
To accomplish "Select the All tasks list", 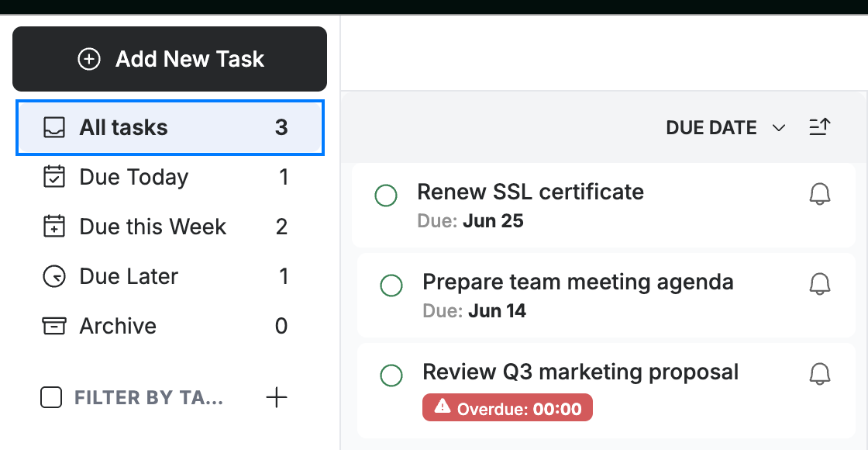I will 170,127.
